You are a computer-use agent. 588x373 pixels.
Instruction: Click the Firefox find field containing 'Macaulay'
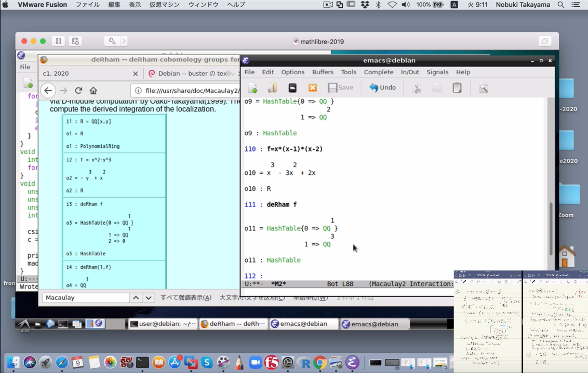[86, 298]
